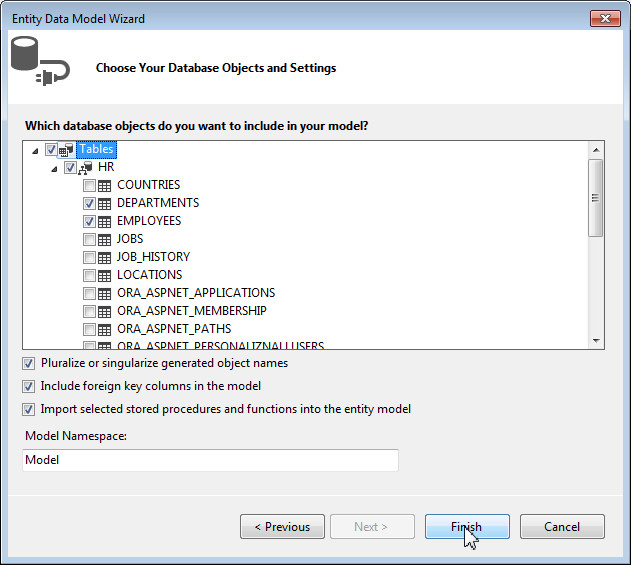
Task: Select the COUNTRIES row text
Action: click(x=148, y=185)
